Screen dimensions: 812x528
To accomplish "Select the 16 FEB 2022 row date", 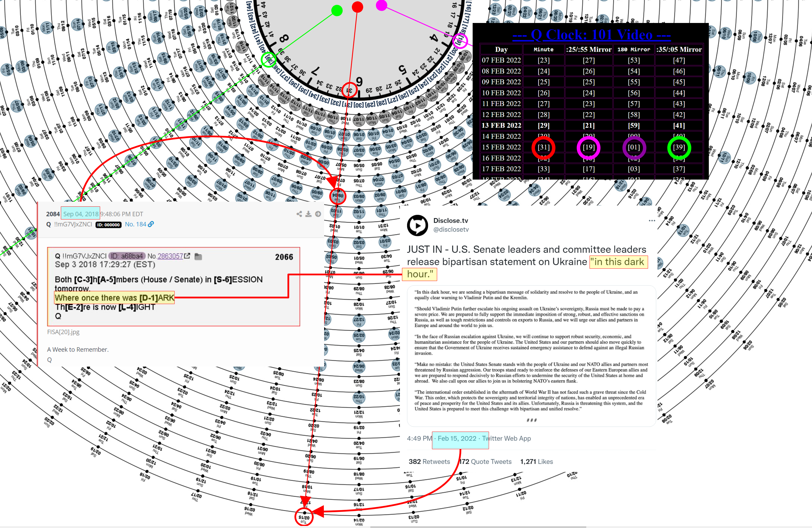I will click(x=501, y=158).
